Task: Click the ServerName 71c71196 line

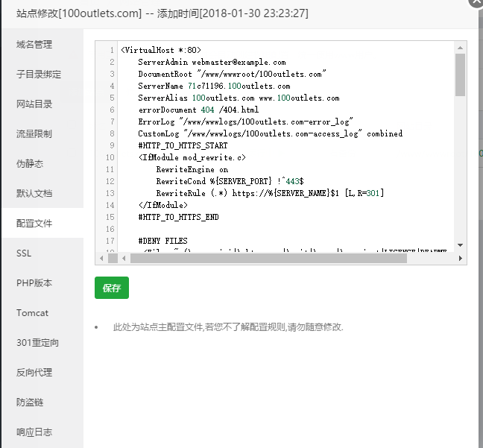Action: 214,86
